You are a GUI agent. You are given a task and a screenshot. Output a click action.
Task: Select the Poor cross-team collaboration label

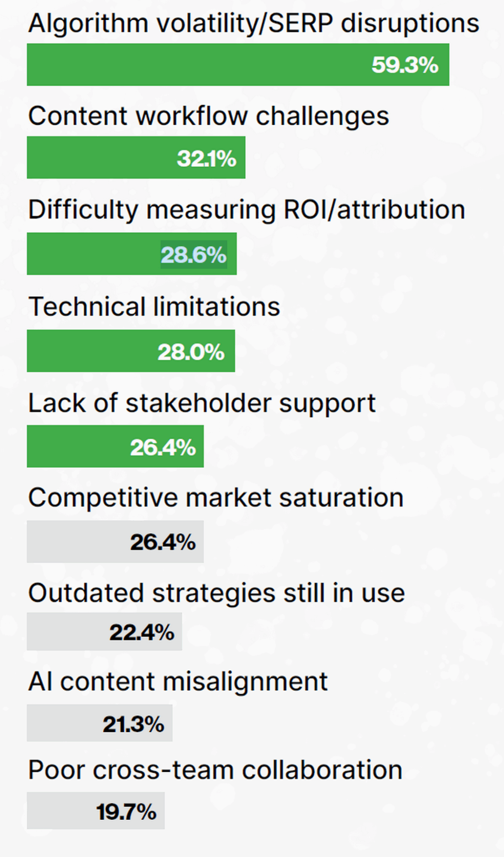215,770
